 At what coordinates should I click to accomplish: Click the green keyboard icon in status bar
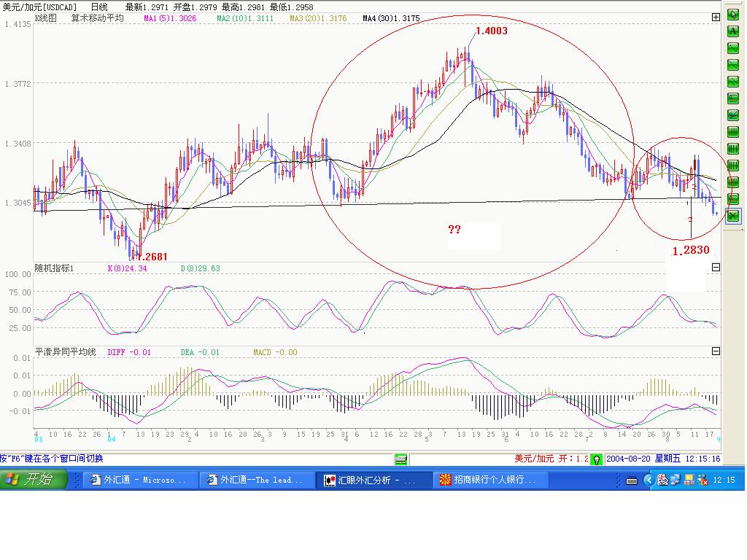click(400, 459)
